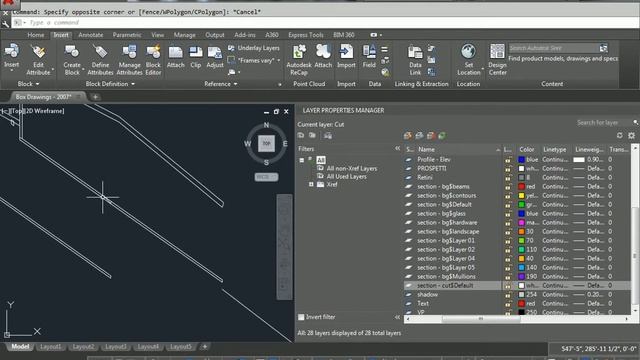Open the Data Link tool
Image resolution: width=640 pixels, height=360 pixels.
[415, 60]
